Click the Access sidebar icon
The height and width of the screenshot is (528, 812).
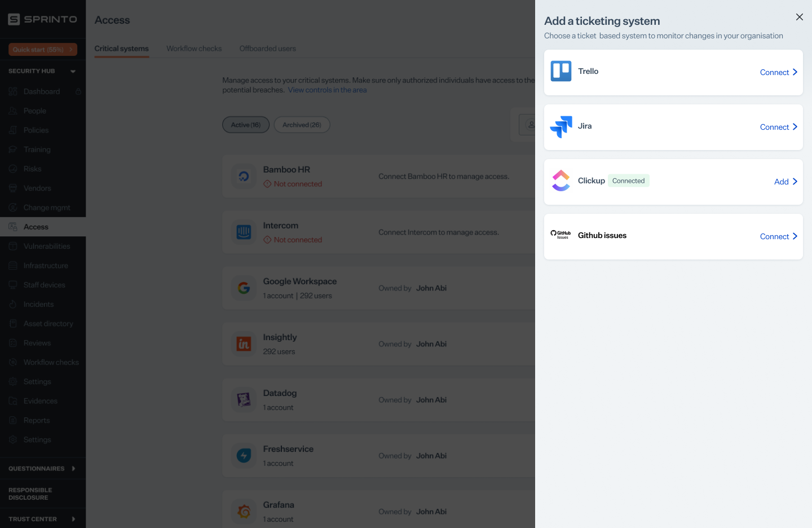pyautogui.click(x=13, y=227)
